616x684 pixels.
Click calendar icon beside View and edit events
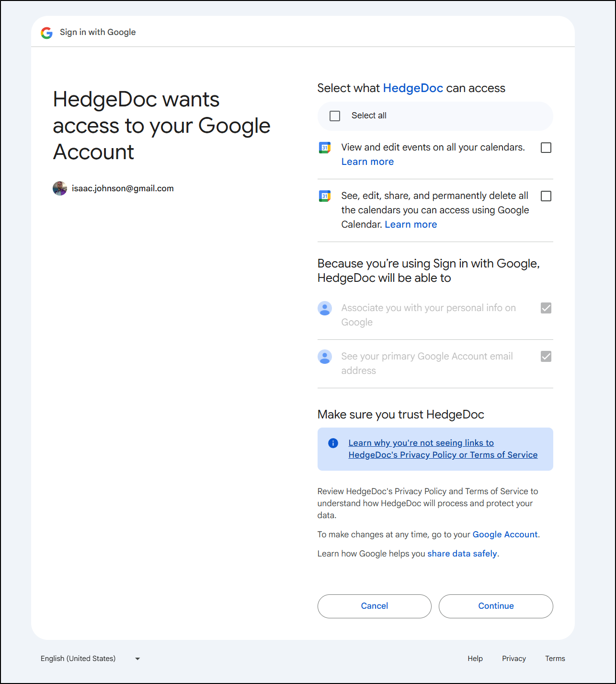pos(325,148)
